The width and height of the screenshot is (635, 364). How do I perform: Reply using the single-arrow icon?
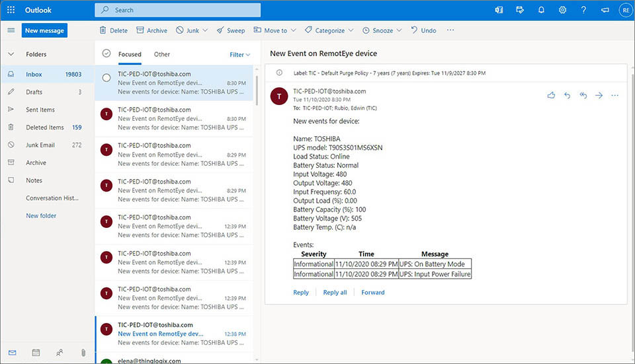point(567,95)
